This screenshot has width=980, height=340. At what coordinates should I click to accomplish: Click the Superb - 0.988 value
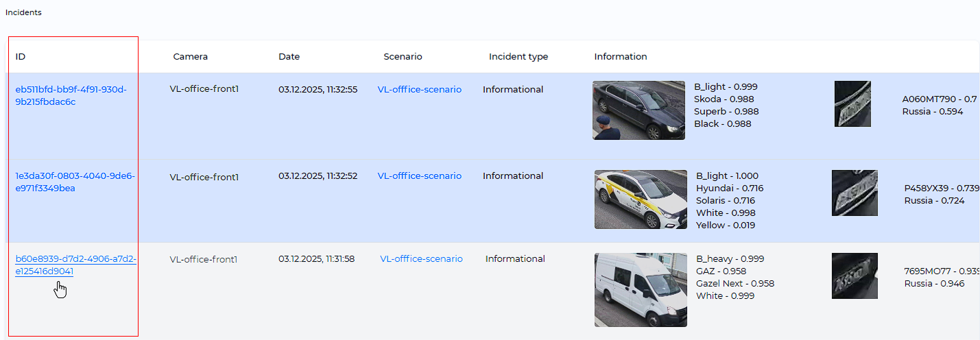(x=726, y=111)
